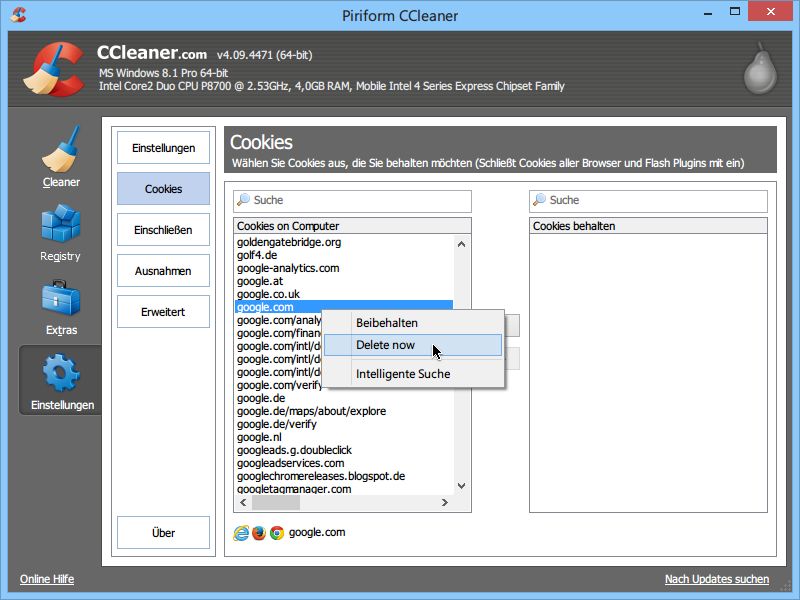Select googleadservices.com cookie entry

tap(290, 463)
